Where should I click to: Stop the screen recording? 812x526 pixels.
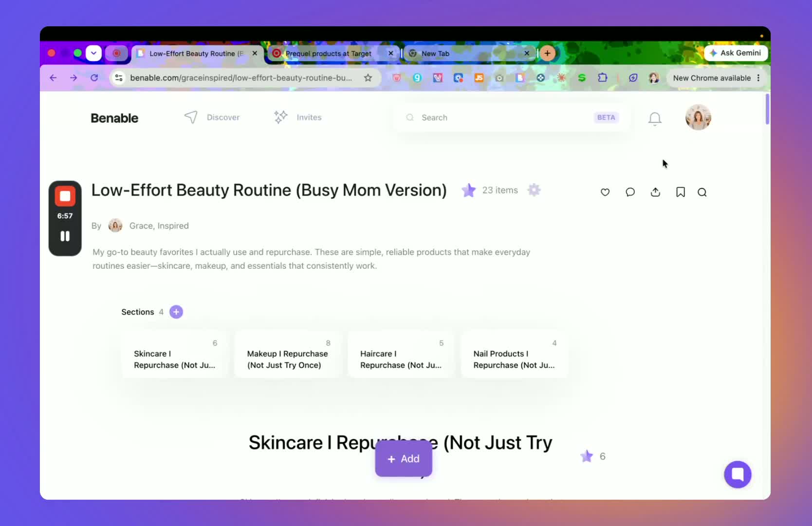pos(65,196)
